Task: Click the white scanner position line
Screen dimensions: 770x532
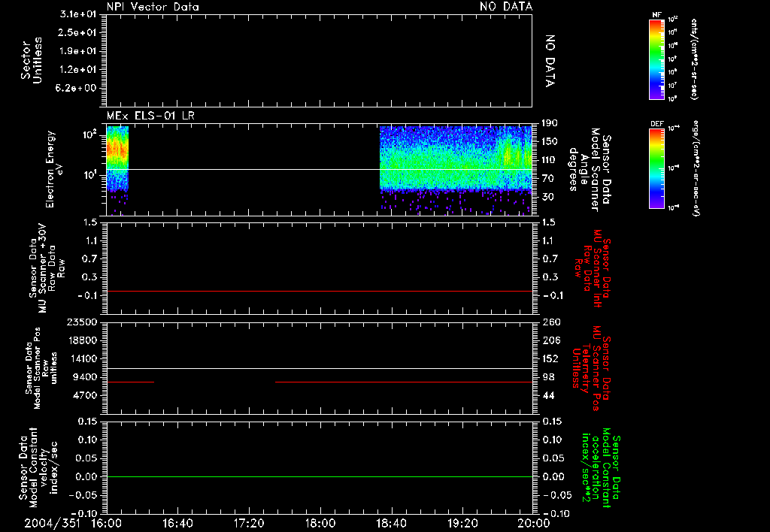Action: click(x=319, y=368)
